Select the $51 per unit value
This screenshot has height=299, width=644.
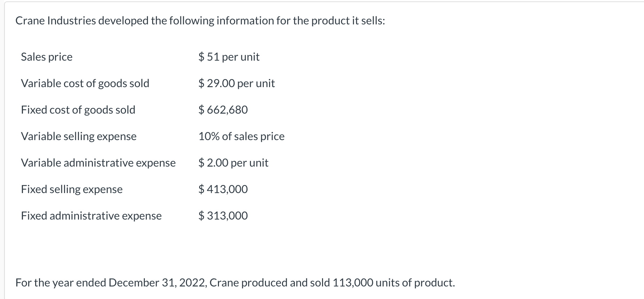[x=229, y=57]
